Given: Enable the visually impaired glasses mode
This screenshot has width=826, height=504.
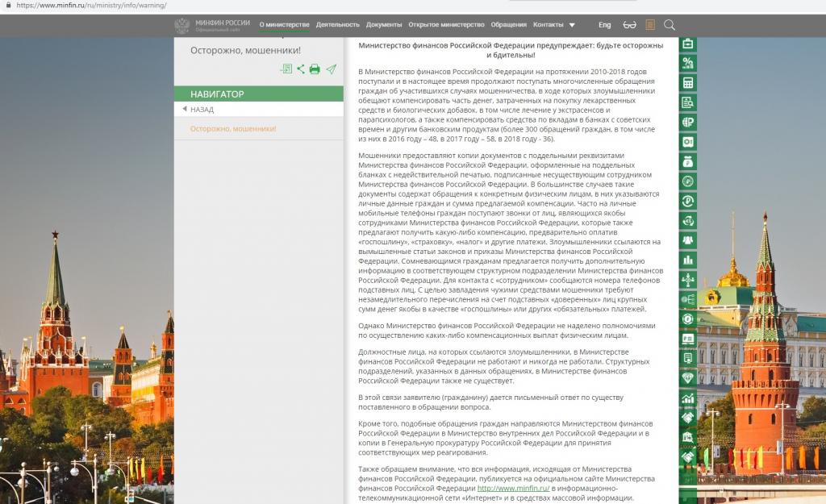Looking at the screenshot, I should tap(629, 25).
